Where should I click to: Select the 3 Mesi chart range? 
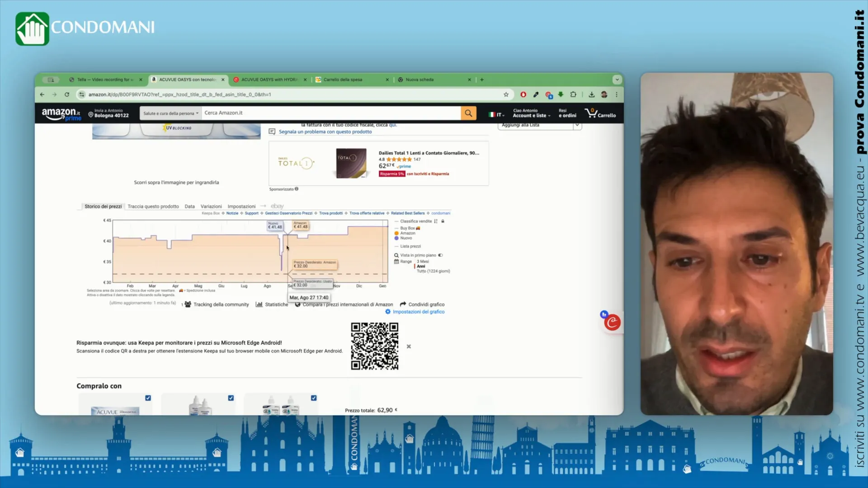point(423,262)
